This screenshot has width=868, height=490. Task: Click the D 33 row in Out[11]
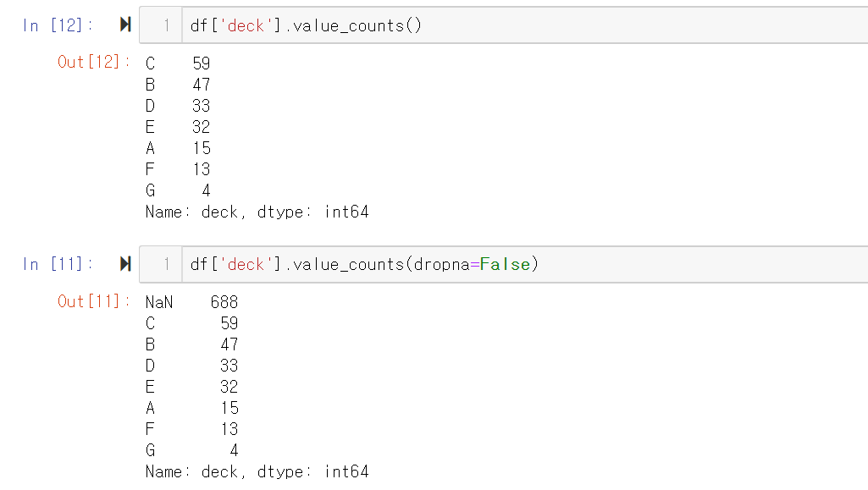tap(191, 366)
